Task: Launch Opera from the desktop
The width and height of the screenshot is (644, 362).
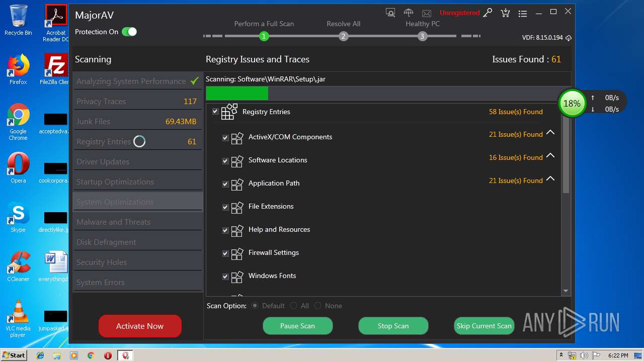Action: pyautogui.click(x=18, y=168)
